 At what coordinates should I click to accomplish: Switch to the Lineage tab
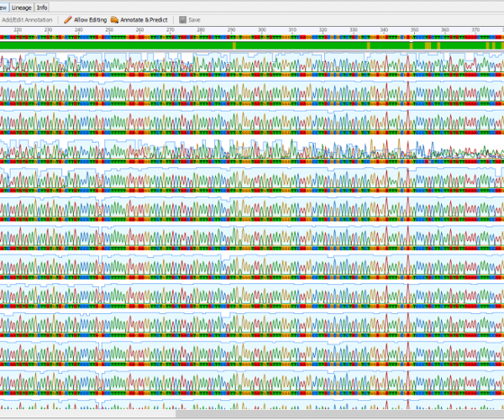point(21,7)
